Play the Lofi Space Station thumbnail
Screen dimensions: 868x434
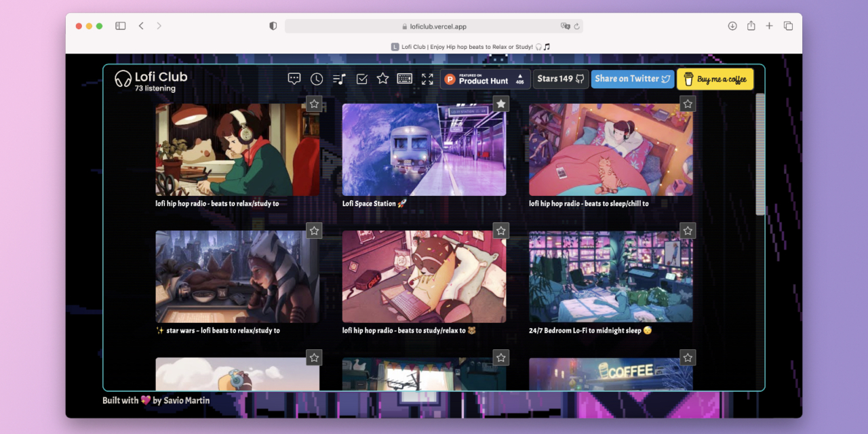(424, 150)
